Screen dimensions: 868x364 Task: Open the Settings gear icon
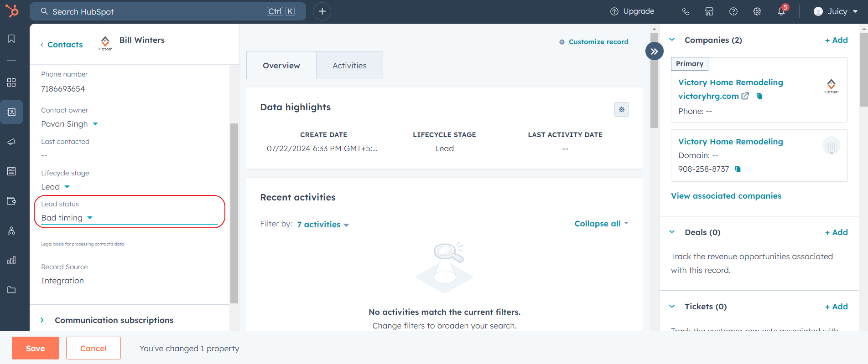(x=757, y=11)
